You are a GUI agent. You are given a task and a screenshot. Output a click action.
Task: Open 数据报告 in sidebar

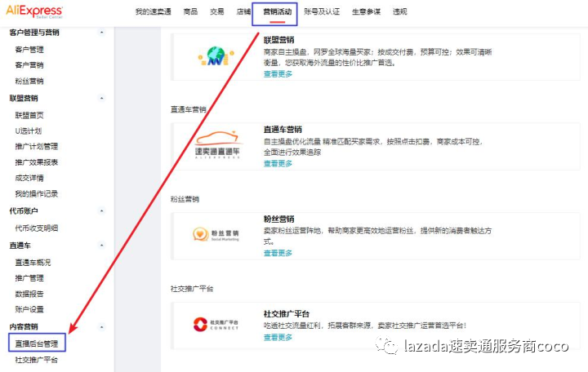pos(29,294)
